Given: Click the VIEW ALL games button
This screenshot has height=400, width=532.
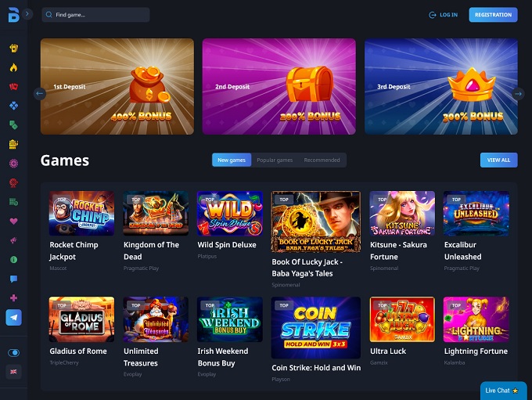Looking at the screenshot, I should pyautogui.click(x=499, y=160).
